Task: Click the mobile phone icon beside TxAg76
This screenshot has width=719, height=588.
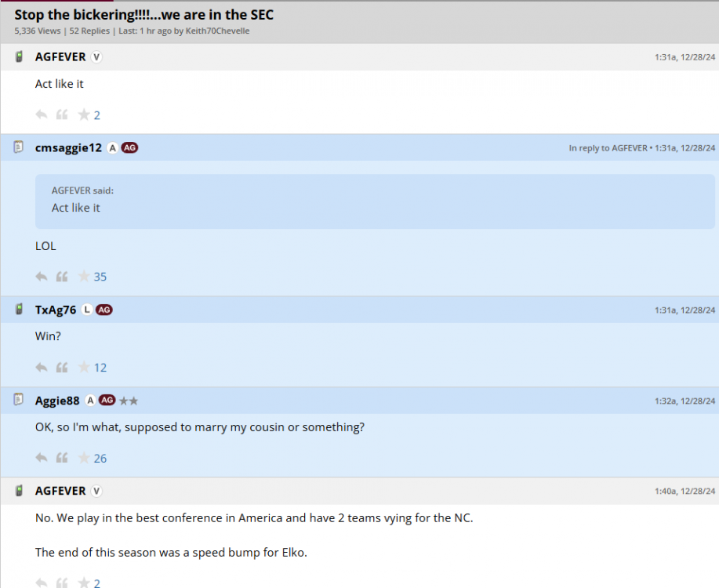Action: point(20,310)
